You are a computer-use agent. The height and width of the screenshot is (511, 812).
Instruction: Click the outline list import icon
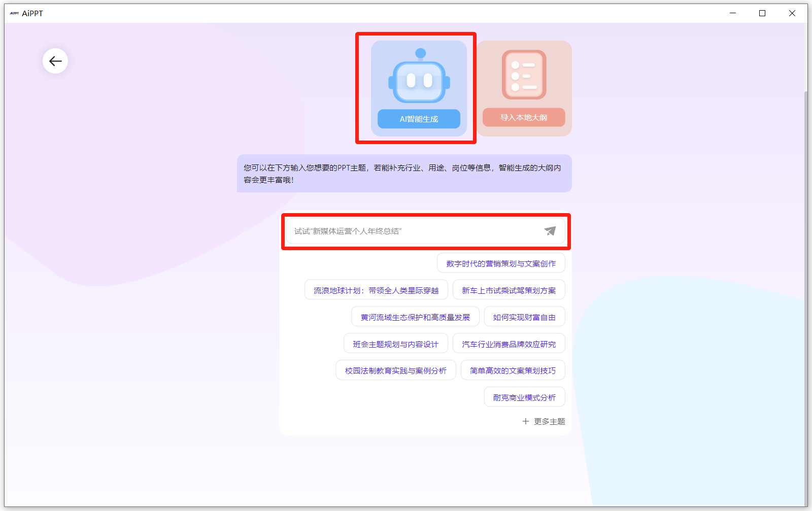coord(524,75)
